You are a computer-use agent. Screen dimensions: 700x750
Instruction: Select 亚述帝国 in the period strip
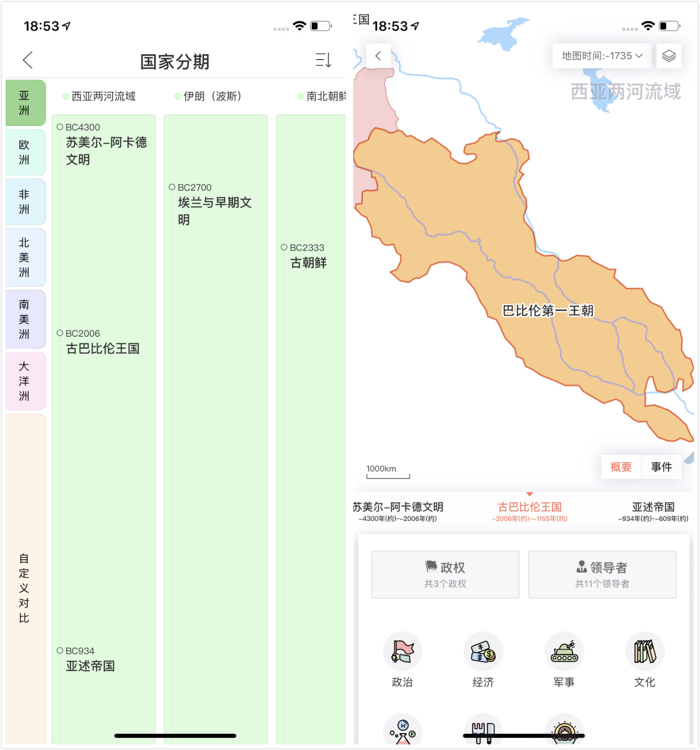653,512
